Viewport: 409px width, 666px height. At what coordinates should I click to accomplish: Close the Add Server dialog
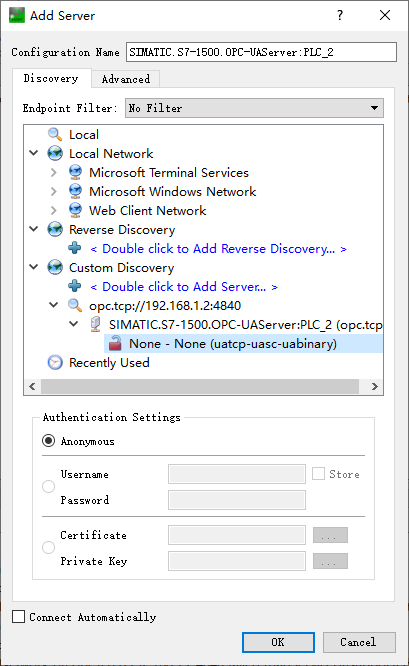385,15
